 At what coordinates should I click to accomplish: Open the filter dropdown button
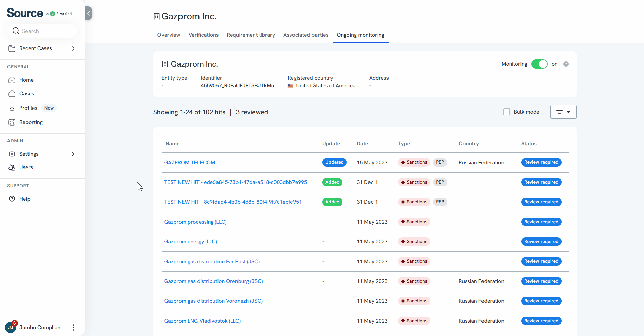[x=563, y=112]
